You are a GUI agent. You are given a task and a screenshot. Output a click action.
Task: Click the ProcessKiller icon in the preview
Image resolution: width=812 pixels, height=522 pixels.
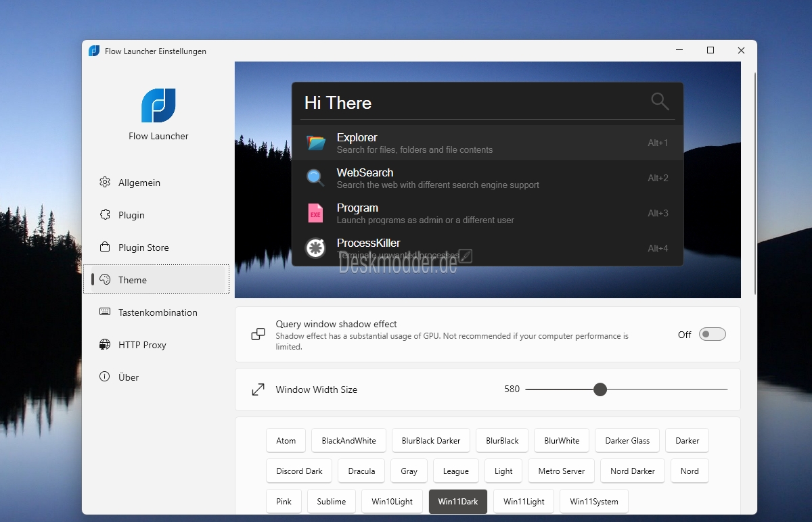pyautogui.click(x=315, y=248)
